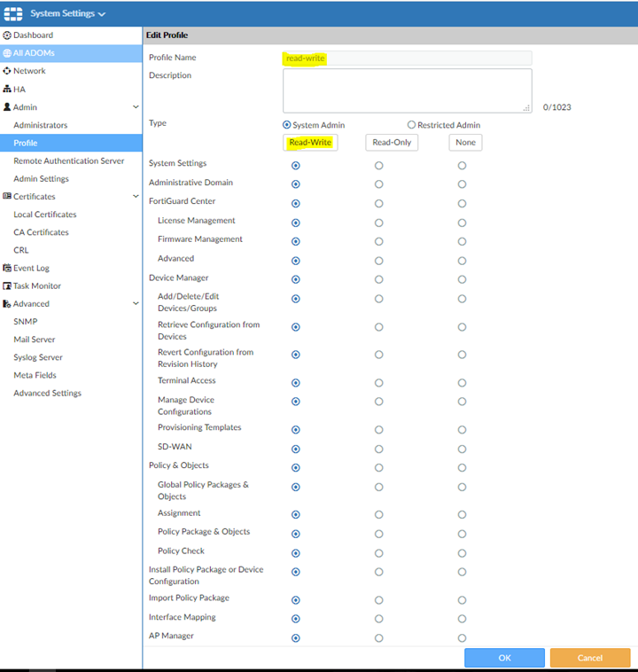Click the Read-Write column header button
Viewport: 638px width, 672px height.
tap(310, 143)
